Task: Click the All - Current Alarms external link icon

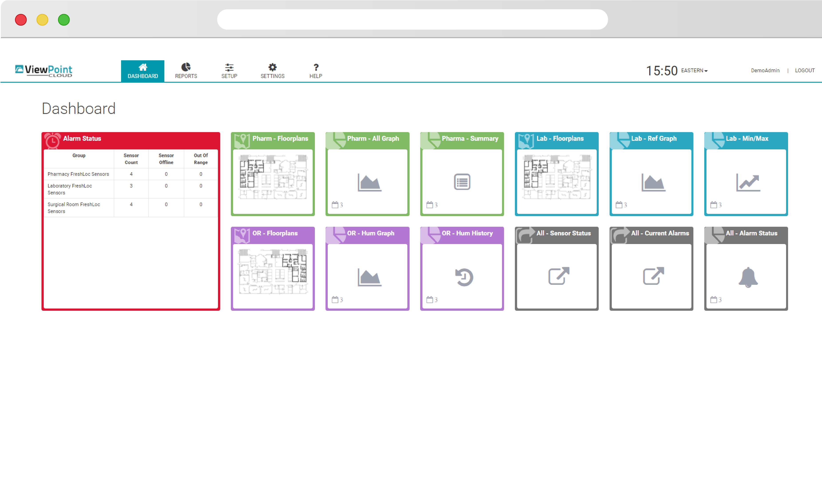Action: (653, 276)
